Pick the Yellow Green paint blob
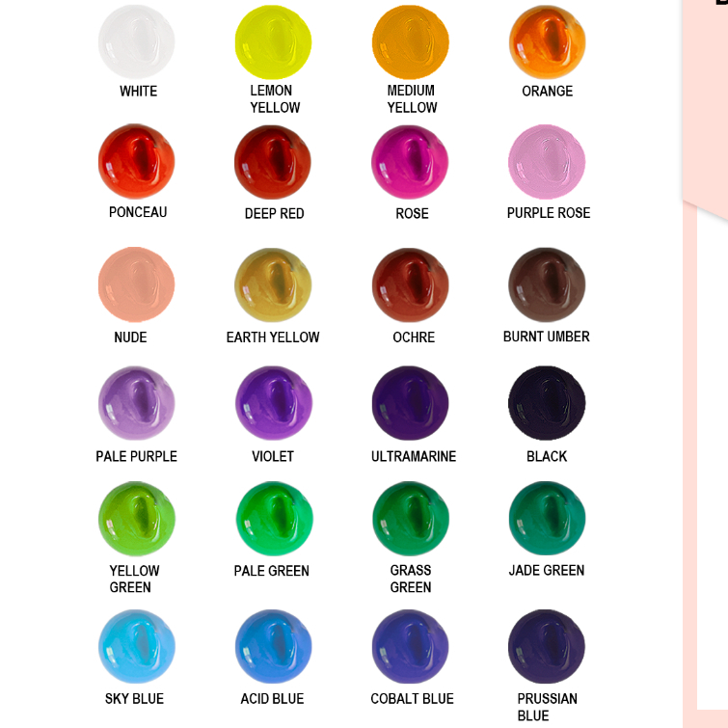Viewport: 728px width, 728px height. pyautogui.click(x=137, y=519)
